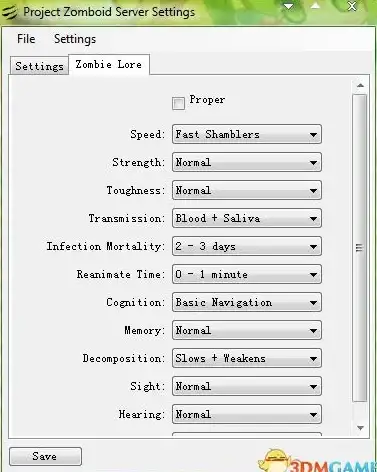Expand the Cognition dropdown showing Basic Navigation
Screen dimensions: 377x472
pyautogui.click(x=247, y=302)
